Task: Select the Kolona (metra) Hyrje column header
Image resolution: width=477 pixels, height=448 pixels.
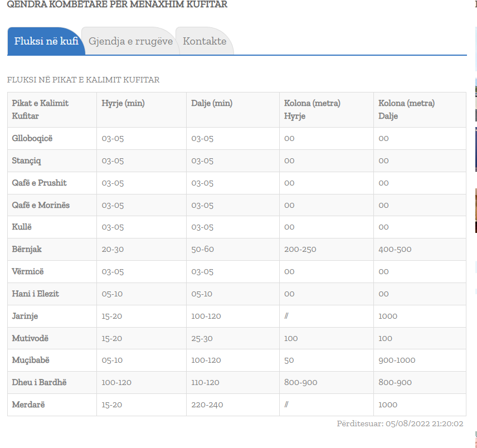Action: (312, 110)
